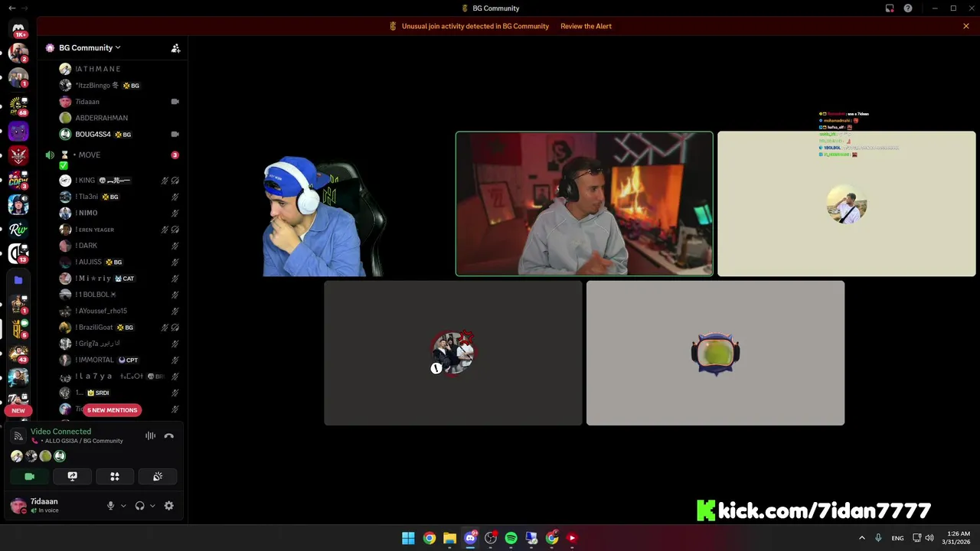Click the red NEW pill in server rail
Image resolution: width=980 pixels, height=551 pixels.
18,411
